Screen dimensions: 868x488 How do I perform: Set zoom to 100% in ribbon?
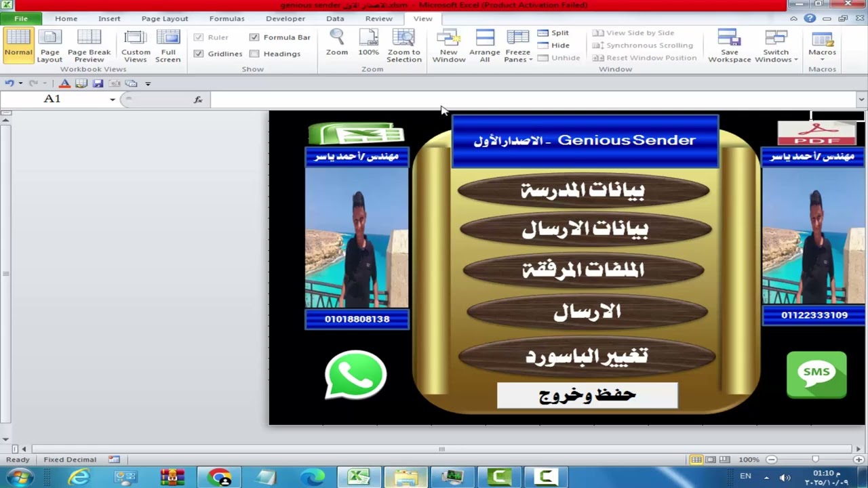(368, 42)
